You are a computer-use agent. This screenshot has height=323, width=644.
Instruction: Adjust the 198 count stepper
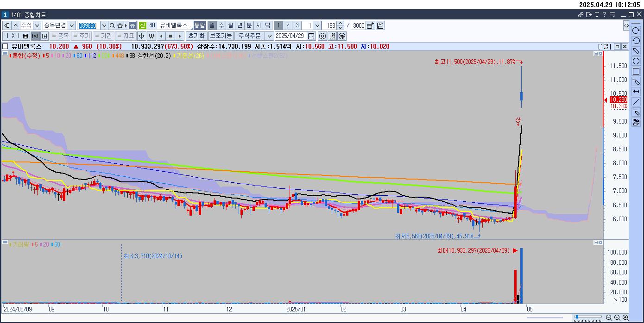[341, 25]
